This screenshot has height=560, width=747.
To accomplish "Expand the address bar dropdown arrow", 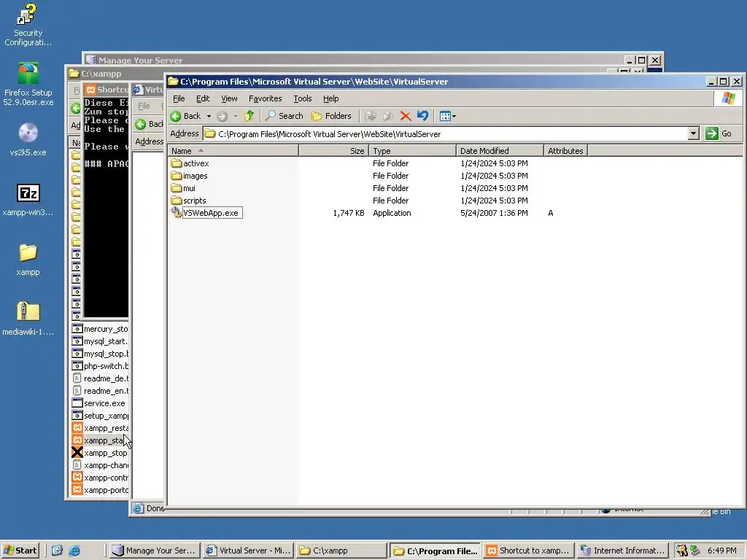I will (x=694, y=134).
